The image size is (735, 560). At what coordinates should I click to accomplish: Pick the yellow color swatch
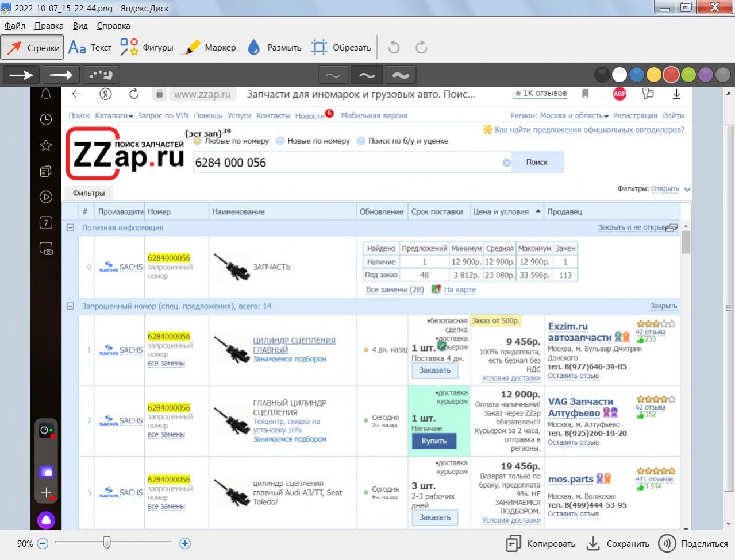click(x=654, y=75)
